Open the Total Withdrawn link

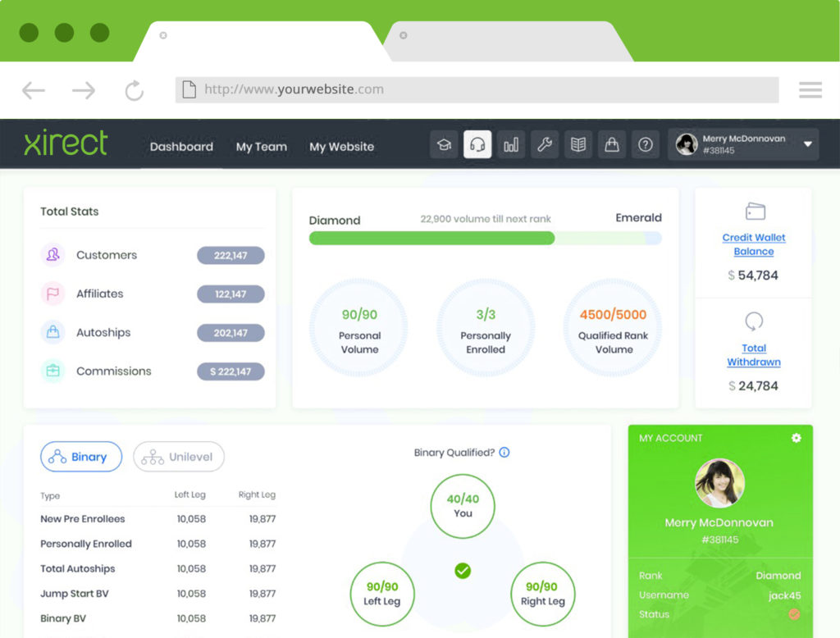click(x=754, y=355)
